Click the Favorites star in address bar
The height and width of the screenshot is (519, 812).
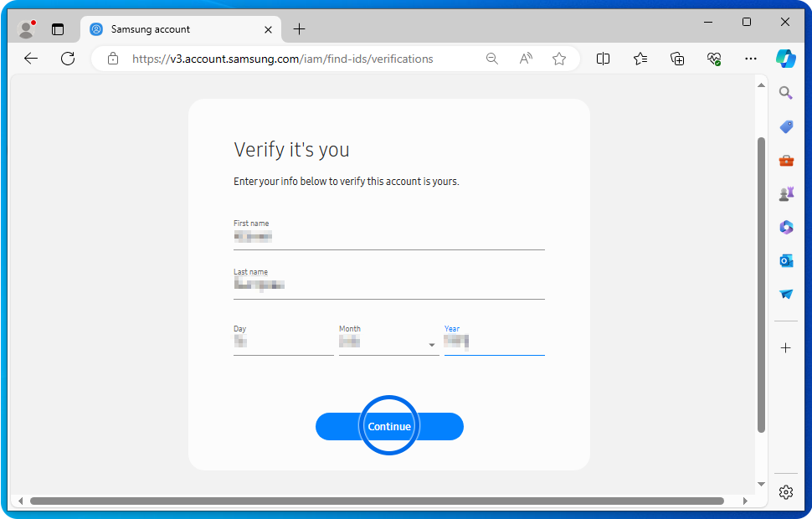click(x=559, y=59)
